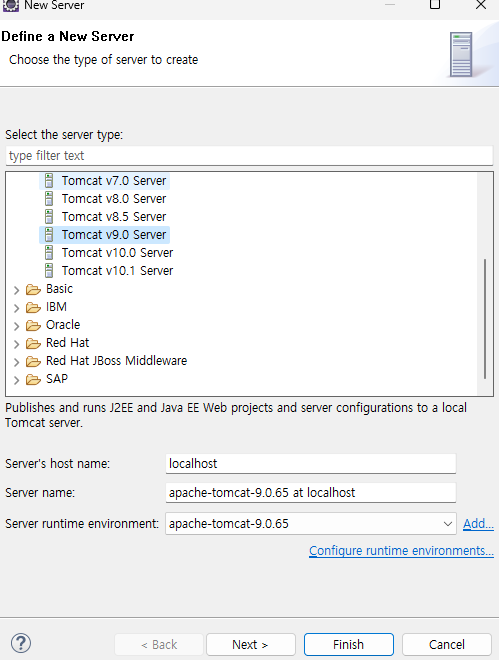Select Tomcat v8.0 Server
The height and width of the screenshot is (660, 499).
[x=114, y=199]
